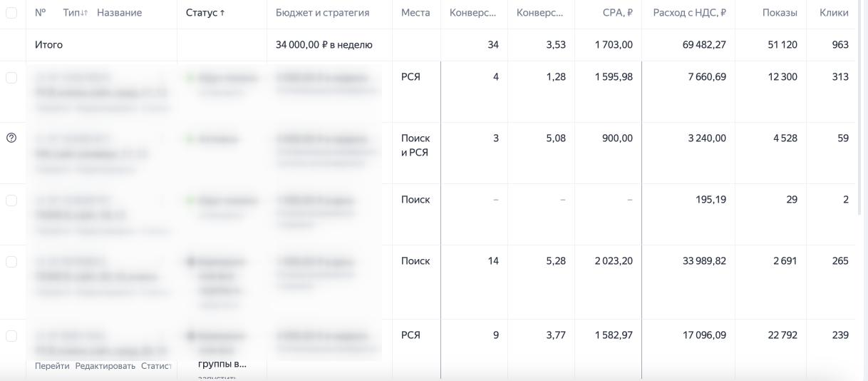Sort by CPA, ₽ column header
This screenshot has width=868, height=381.
coord(617,13)
